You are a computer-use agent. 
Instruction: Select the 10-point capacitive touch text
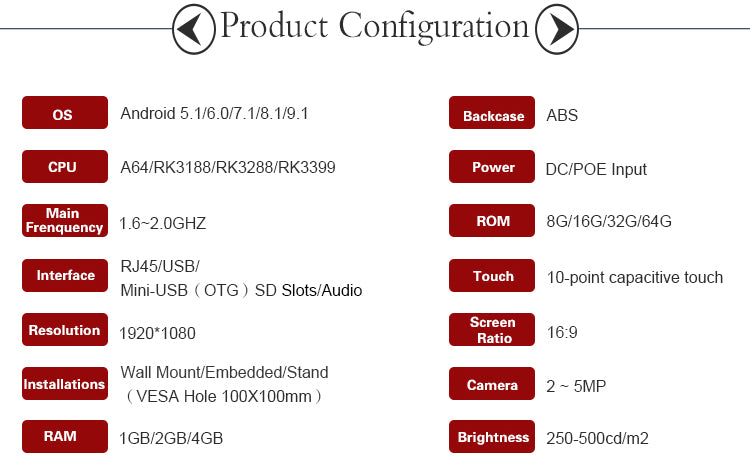635,278
